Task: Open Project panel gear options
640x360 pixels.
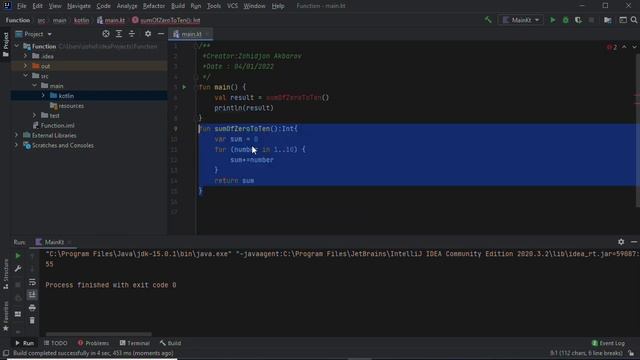Action: click(148, 34)
